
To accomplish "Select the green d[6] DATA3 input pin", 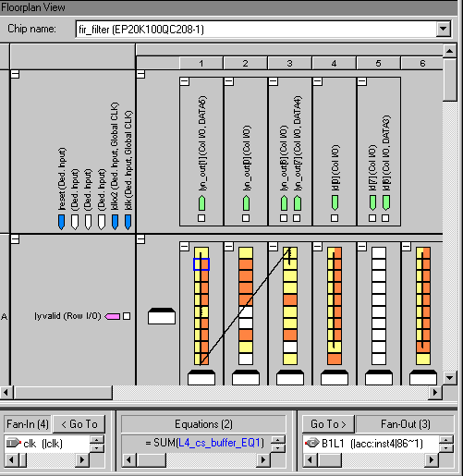I will (x=385, y=203).
